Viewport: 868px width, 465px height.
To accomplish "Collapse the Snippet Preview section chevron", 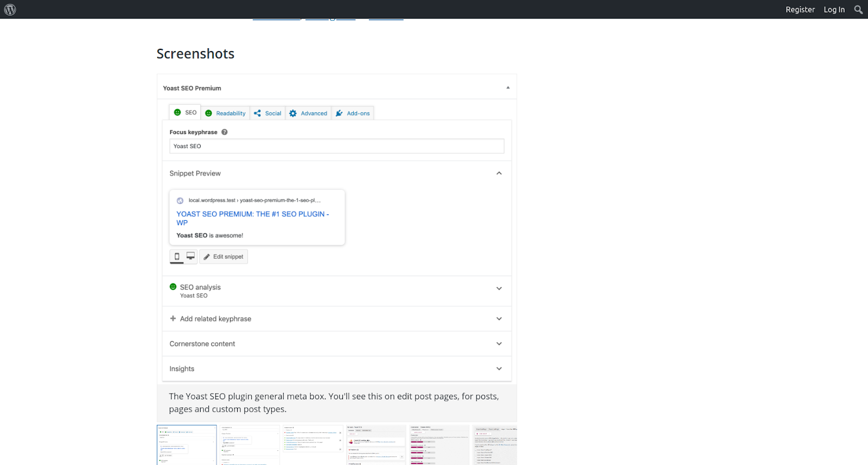I will tap(499, 173).
